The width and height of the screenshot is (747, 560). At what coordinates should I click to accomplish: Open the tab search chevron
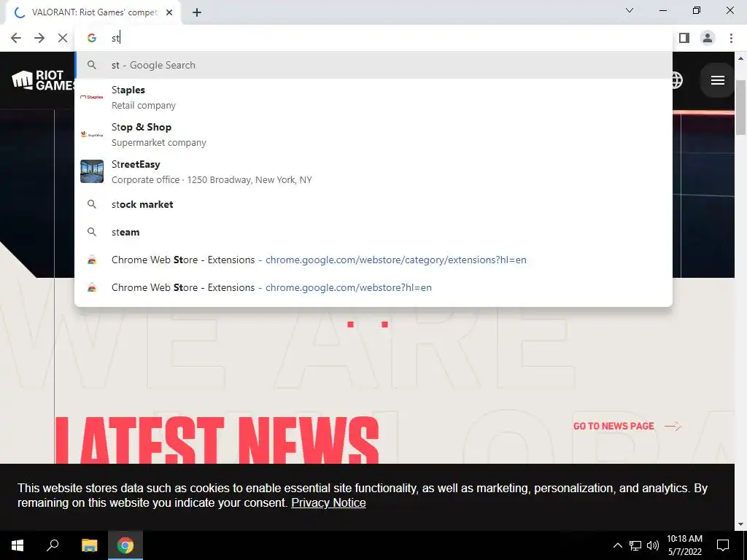tap(630, 10)
